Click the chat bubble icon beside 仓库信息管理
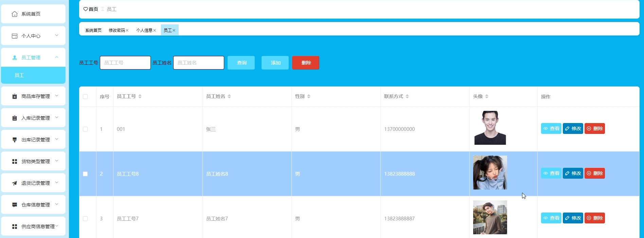644x238 pixels. [x=15, y=205]
